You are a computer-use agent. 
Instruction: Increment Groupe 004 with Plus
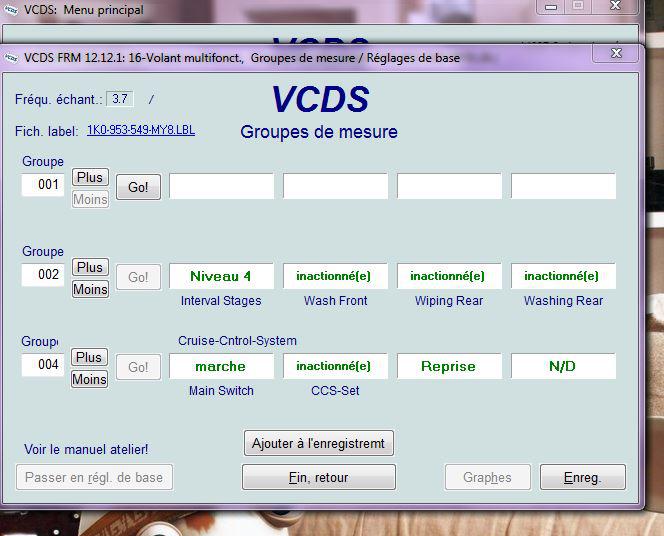click(89, 357)
